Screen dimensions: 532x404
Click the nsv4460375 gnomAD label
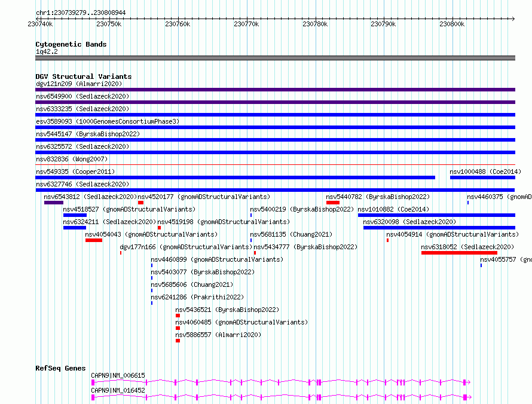(x=499, y=197)
